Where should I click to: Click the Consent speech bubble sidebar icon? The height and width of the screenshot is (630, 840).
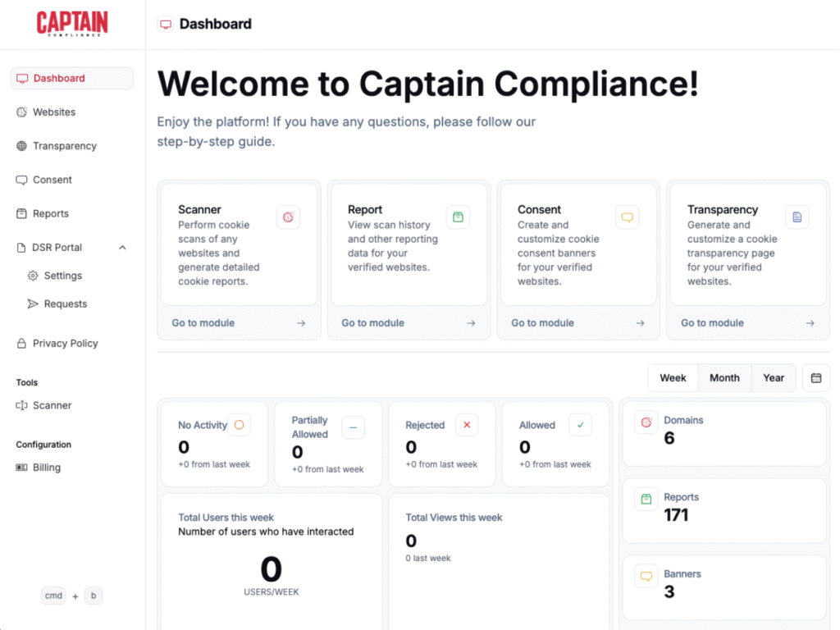(x=21, y=180)
